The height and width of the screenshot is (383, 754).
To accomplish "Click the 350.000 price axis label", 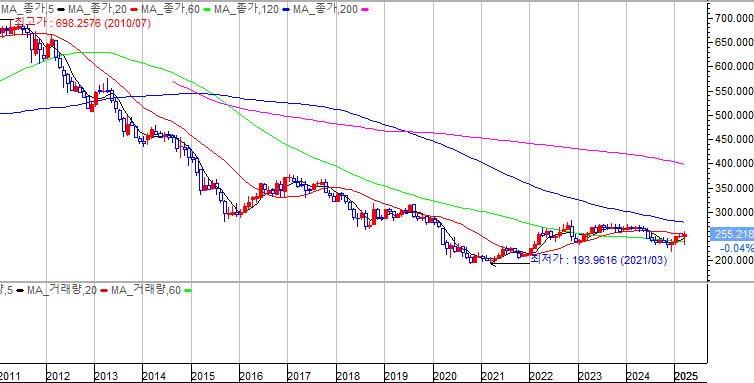I will pyautogui.click(x=734, y=188).
